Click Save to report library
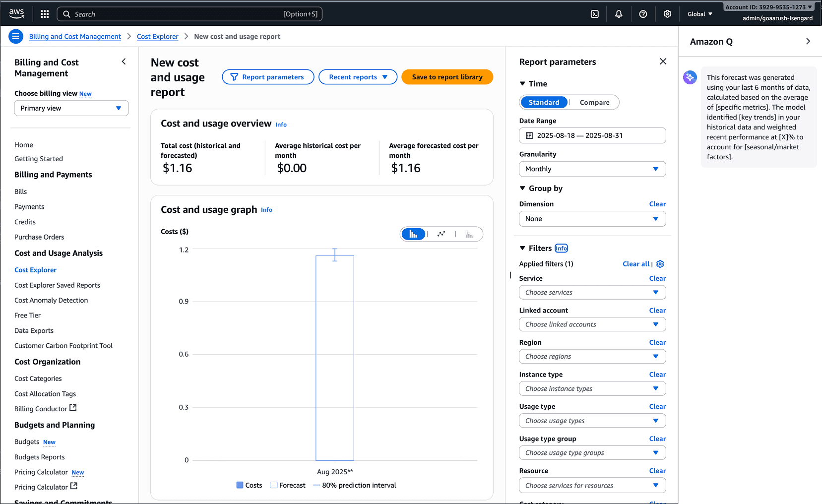This screenshot has width=822, height=504. point(447,77)
